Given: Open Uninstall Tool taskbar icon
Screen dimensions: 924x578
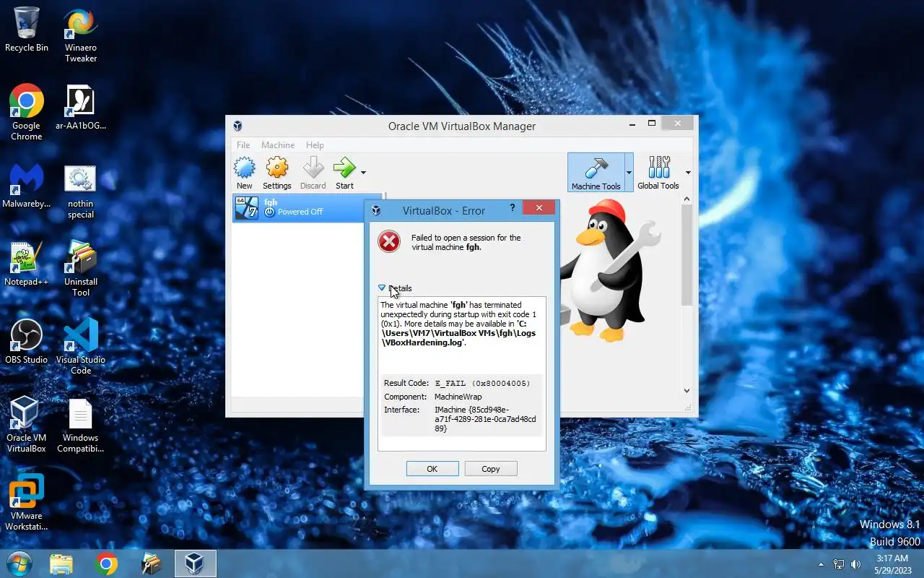Looking at the screenshot, I should pos(152,564).
